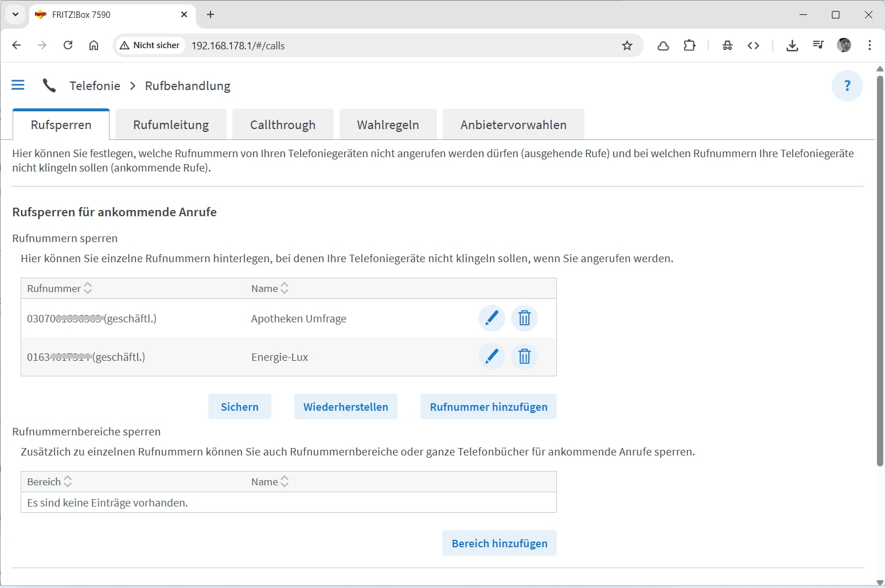Open the browser downloads icon
Image resolution: width=885 pixels, height=588 pixels.
792,46
